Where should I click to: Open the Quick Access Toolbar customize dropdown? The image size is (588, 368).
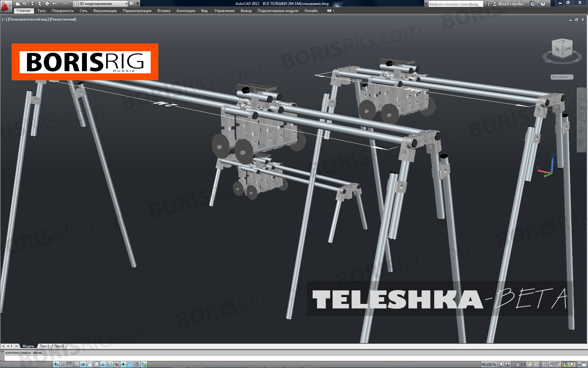point(138,4)
